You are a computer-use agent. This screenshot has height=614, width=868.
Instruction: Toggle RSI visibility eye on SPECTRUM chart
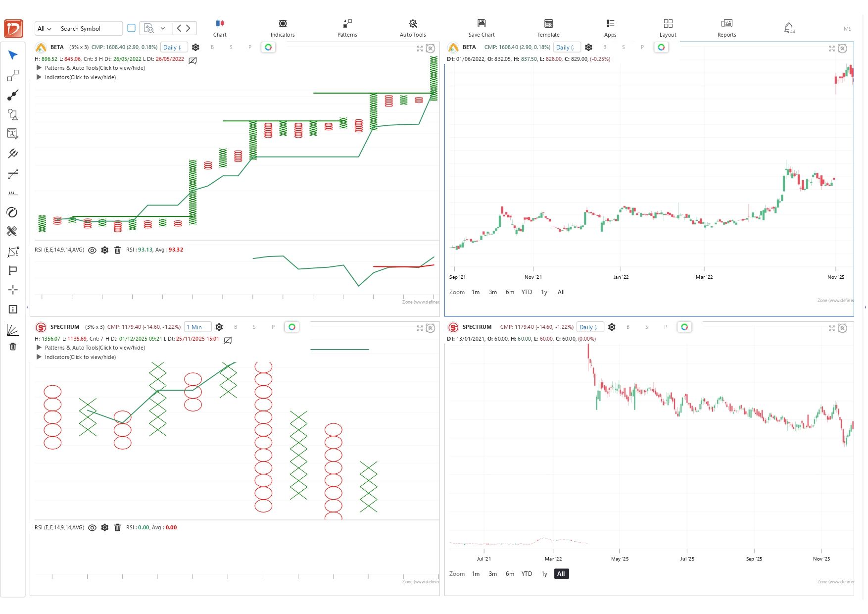92,528
